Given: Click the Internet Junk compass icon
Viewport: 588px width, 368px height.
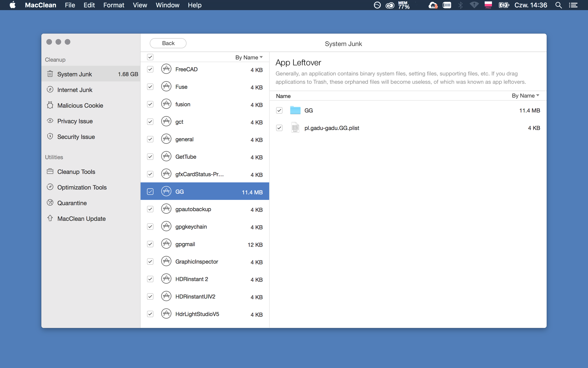Looking at the screenshot, I should point(50,89).
